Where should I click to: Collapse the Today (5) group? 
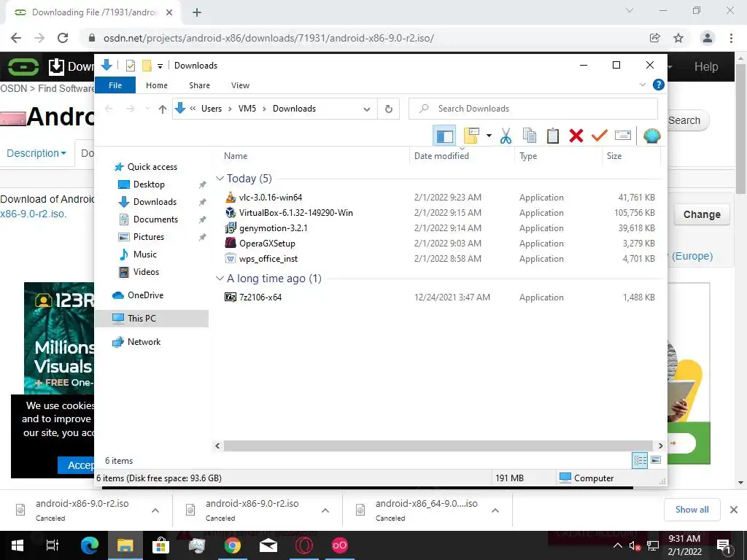[x=220, y=179]
